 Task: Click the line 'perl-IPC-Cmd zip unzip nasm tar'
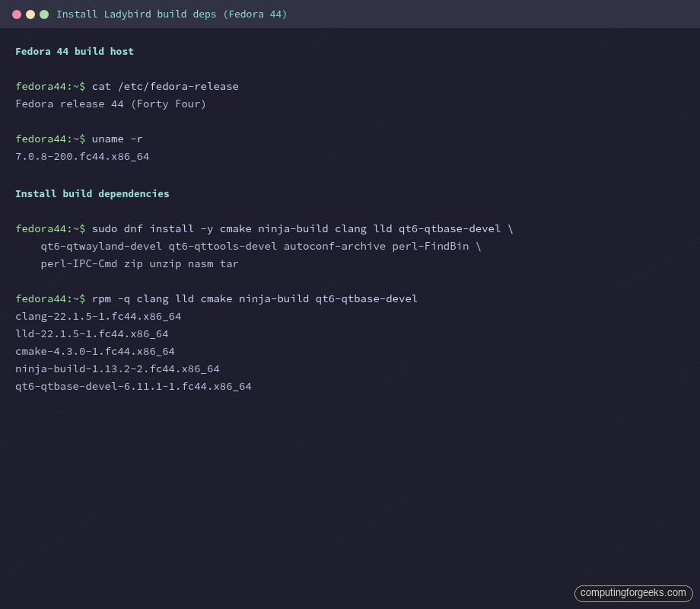[x=139, y=264]
